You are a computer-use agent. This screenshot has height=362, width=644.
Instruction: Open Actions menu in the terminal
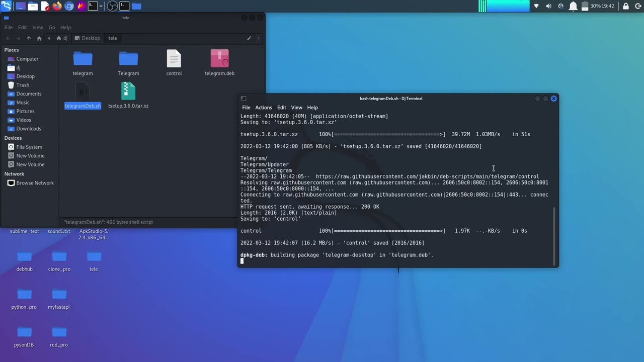pos(264,108)
